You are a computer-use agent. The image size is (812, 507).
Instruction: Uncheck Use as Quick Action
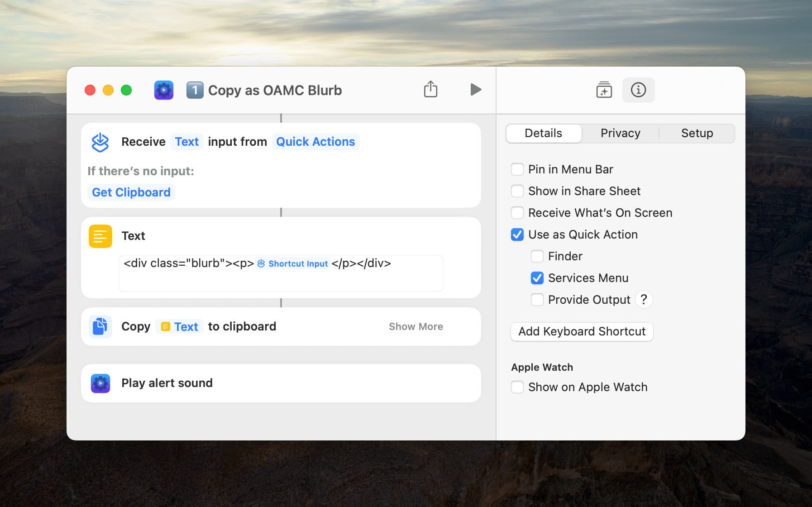click(x=517, y=234)
